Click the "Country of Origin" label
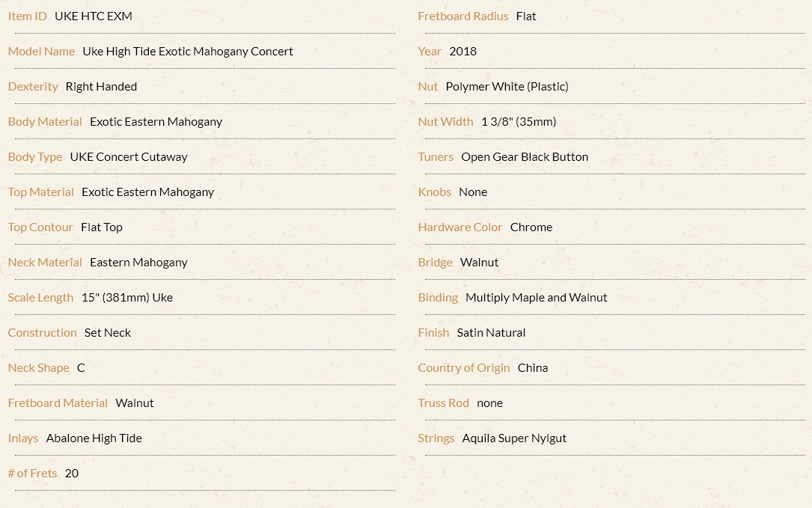 tap(464, 368)
